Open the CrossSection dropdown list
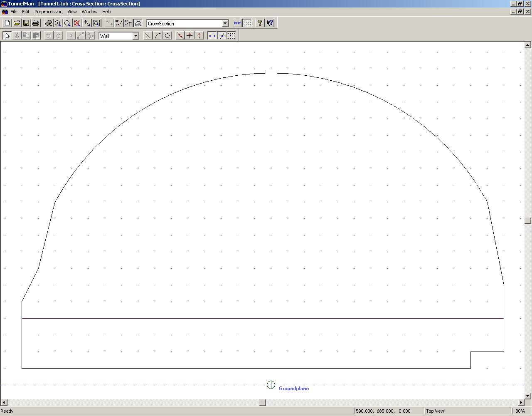 [x=225, y=24]
